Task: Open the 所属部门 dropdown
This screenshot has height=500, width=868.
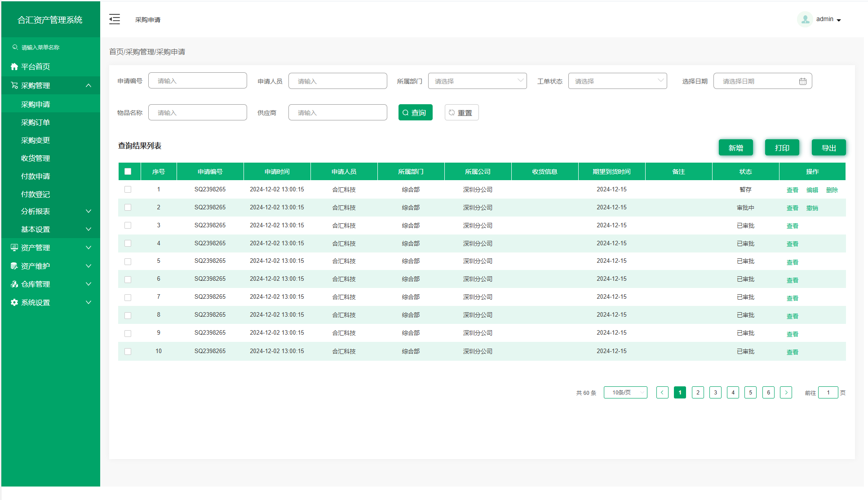Action: [477, 81]
